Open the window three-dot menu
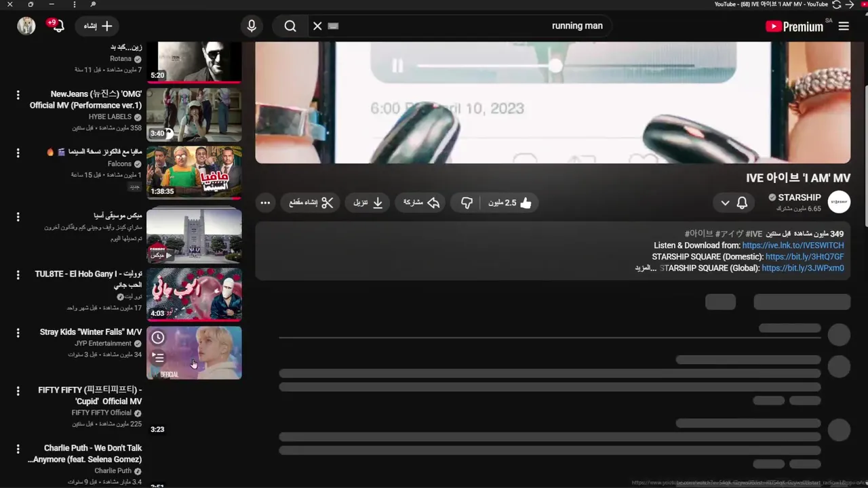Viewport: 868px width, 488px height. point(74,4)
